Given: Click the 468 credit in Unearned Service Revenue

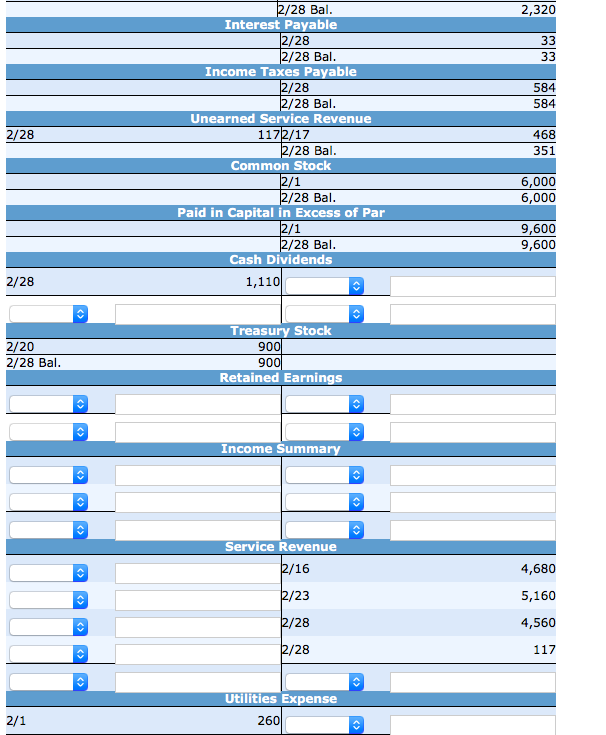Looking at the screenshot, I should pyautogui.click(x=544, y=135).
